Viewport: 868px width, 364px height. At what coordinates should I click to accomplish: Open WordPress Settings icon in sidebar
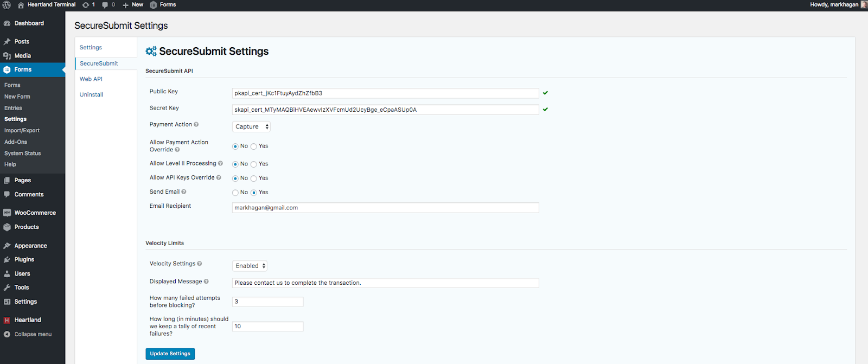click(x=7, y=302)
